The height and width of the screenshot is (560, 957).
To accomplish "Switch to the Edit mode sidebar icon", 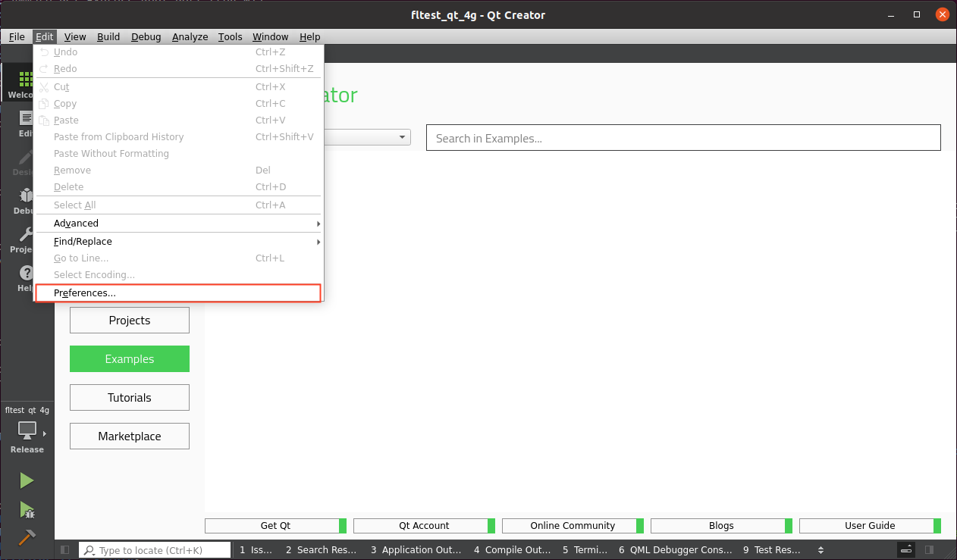I will pyautogui.click(x=26, y=118).
